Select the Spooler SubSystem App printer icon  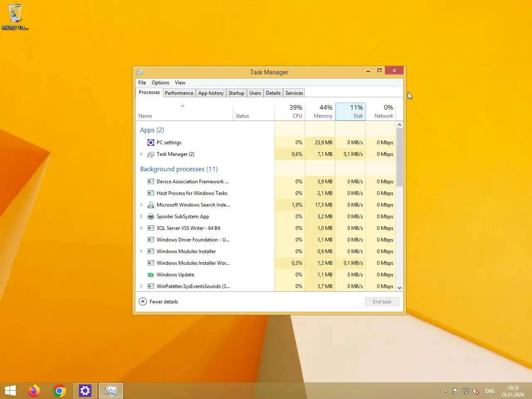click(x=151, y=217)
